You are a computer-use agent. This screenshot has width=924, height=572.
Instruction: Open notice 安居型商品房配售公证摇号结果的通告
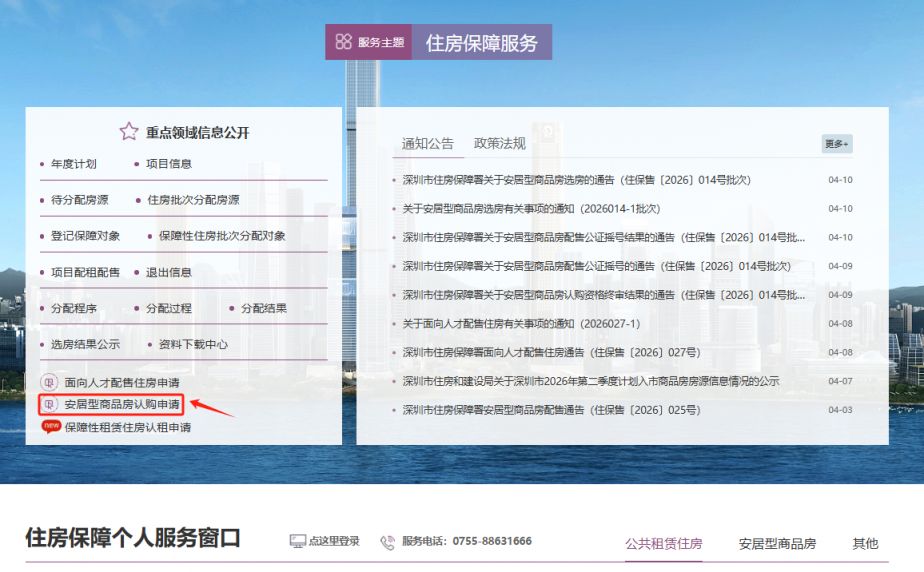click(x=603, y=237)
